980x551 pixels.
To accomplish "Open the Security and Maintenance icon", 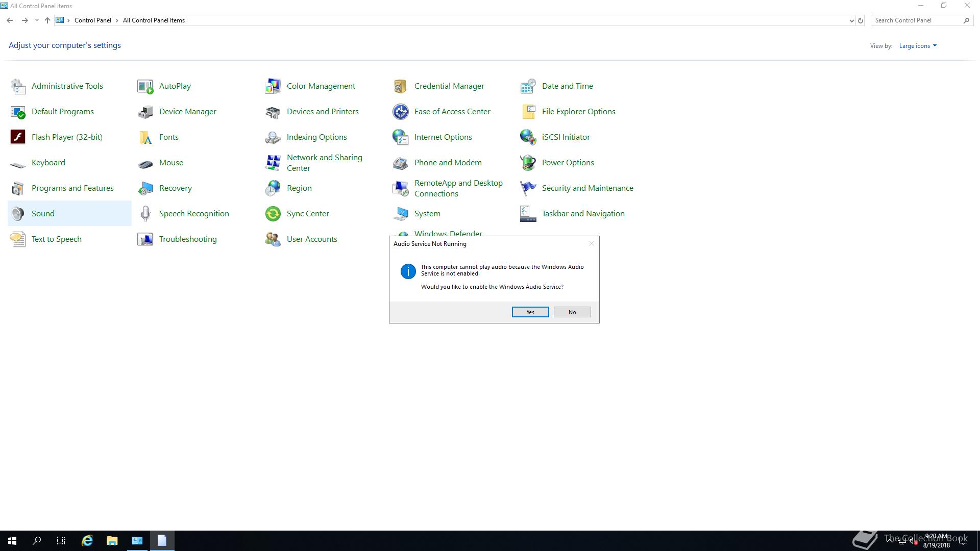I will coord(528,188).
